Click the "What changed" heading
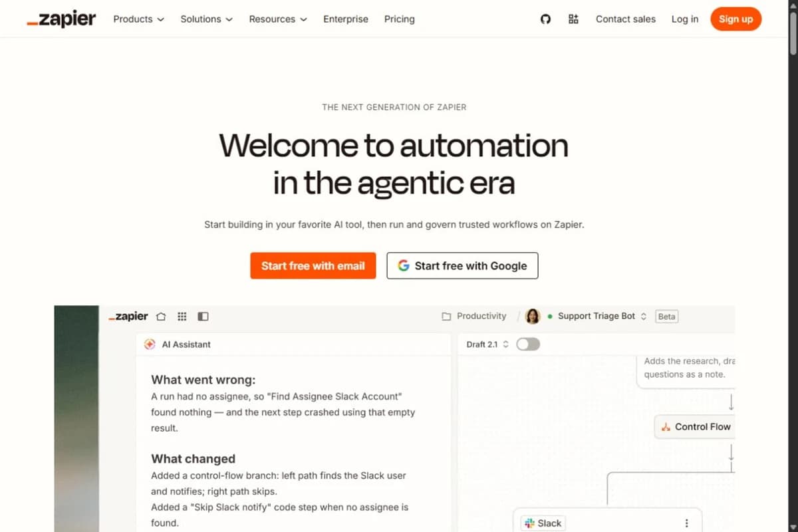The width and height of the screenshot is (798, 532). pos(194,459)
